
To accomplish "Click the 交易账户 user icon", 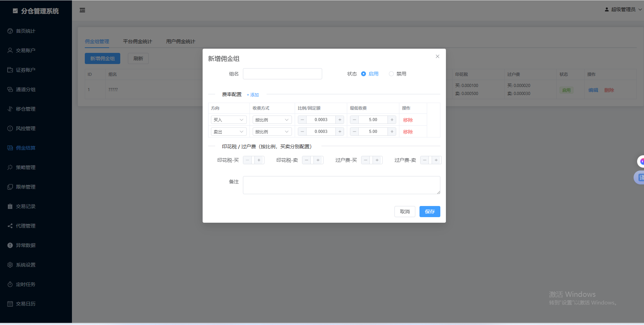I will tap(10, 50).
